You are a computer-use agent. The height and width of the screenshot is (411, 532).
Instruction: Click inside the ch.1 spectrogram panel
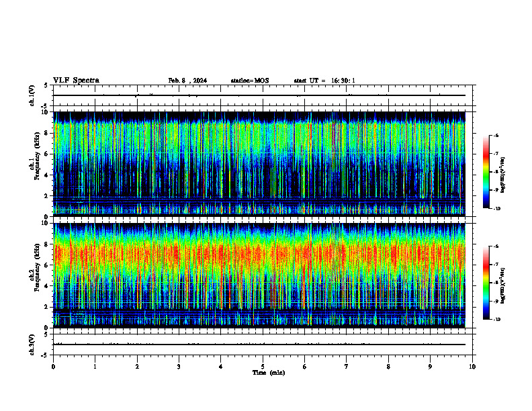click(259, 164)
